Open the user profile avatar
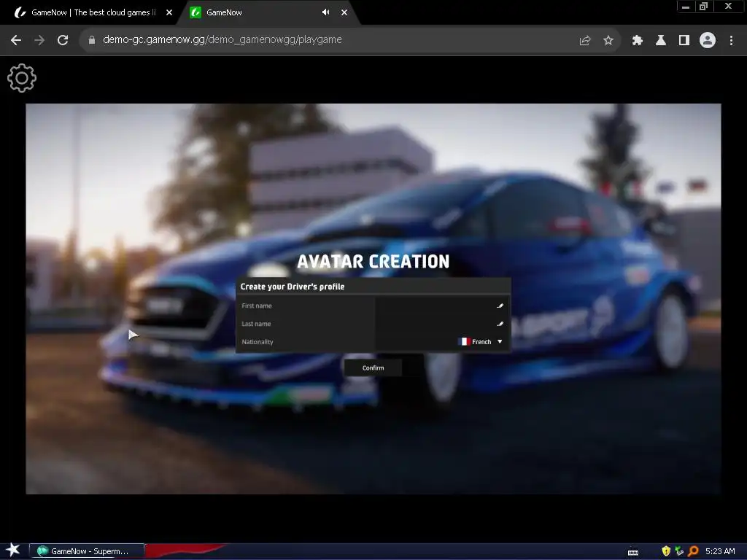This screenshot has height=560, width=747. click(708, 40)
